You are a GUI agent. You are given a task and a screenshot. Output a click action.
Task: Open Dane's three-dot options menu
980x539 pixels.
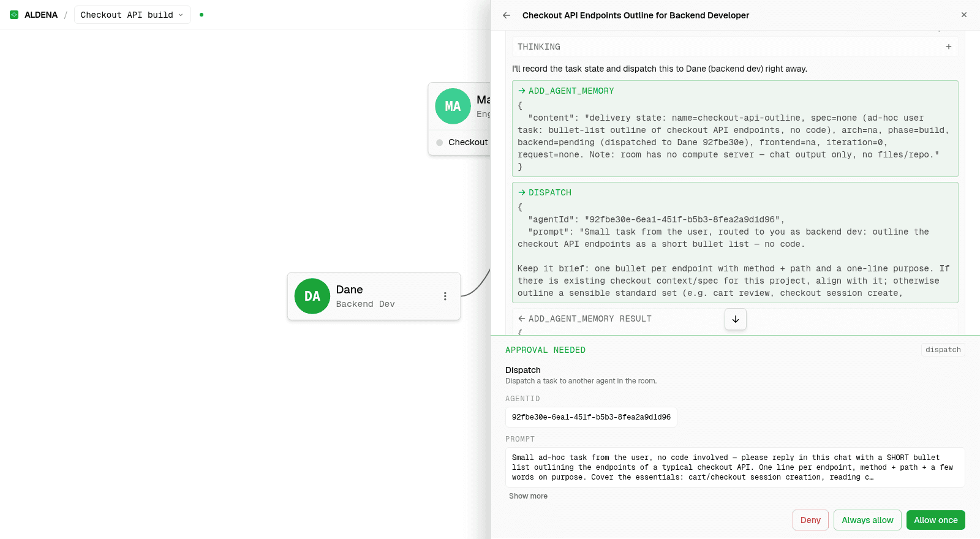(445, 296)
